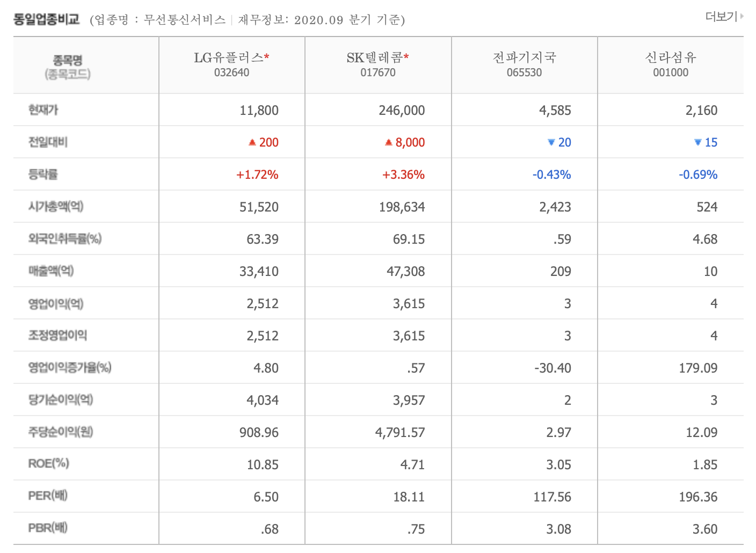Click the 영업이익(억) row label
The image size is (756, 553).
coord(56,303)
